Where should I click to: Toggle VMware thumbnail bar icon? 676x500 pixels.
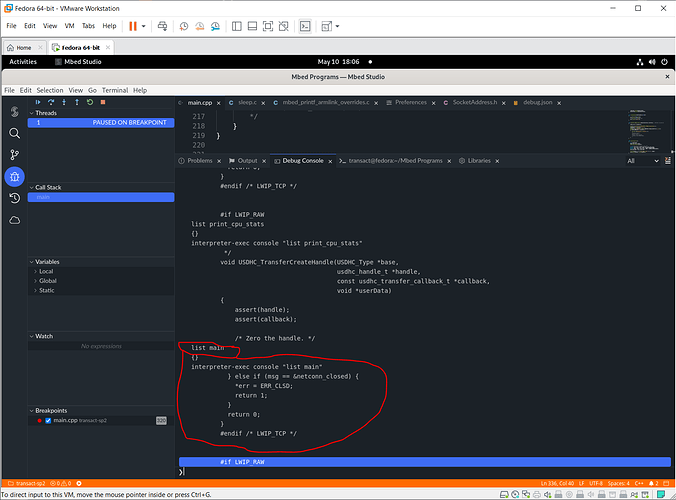(x=252, y=26)
